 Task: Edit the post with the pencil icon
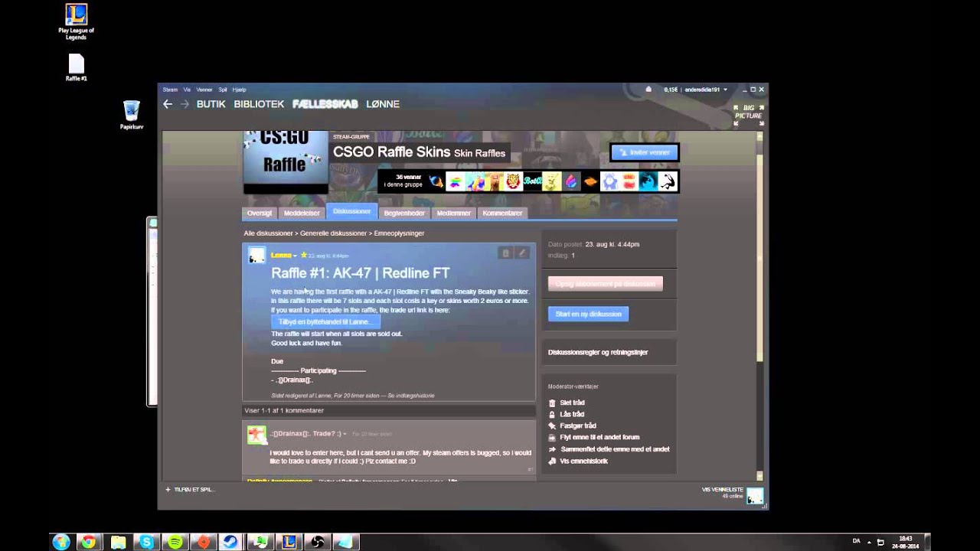click(522, 253)
